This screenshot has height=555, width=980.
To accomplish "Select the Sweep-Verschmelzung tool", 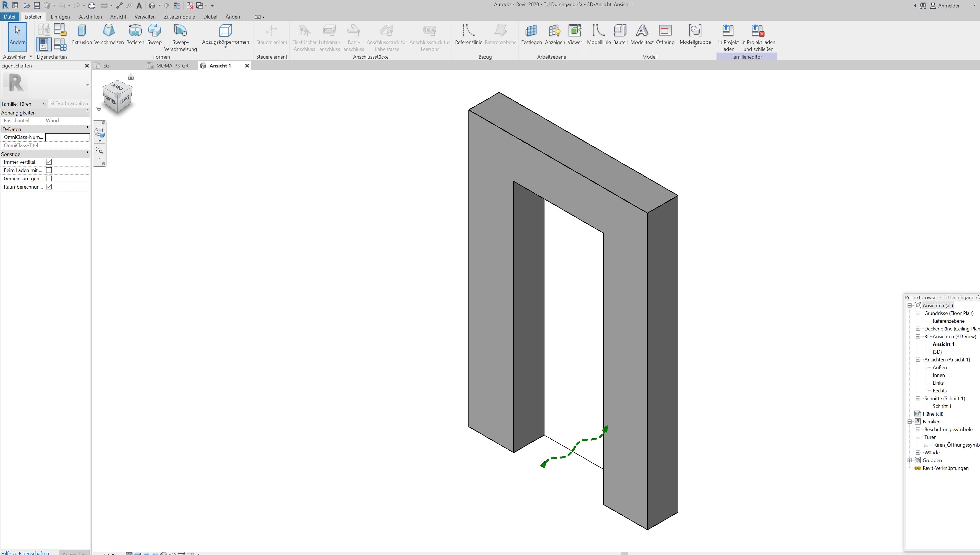I will pyautogui.click(x=180, y=38).
